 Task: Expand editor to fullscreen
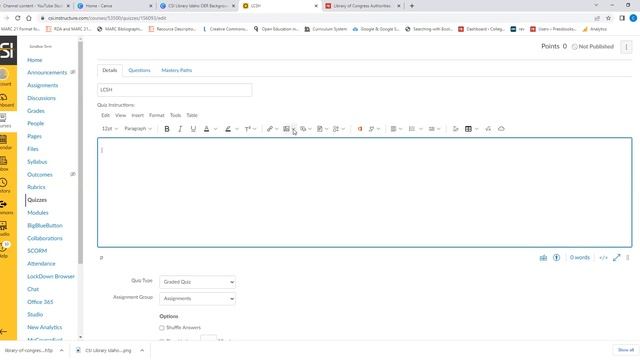click(x=617, y=258)
